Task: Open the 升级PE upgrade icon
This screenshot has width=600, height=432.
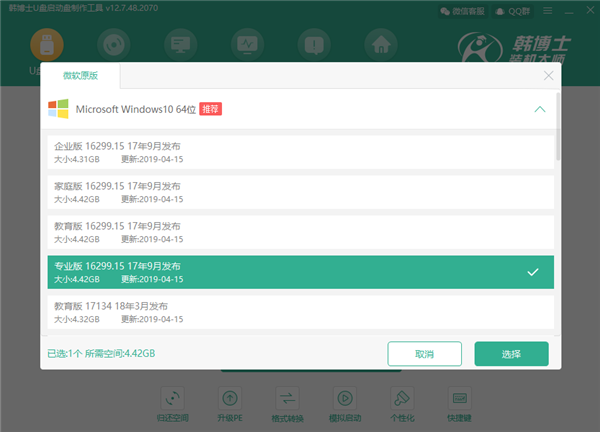Action: [x=231, y=397]
